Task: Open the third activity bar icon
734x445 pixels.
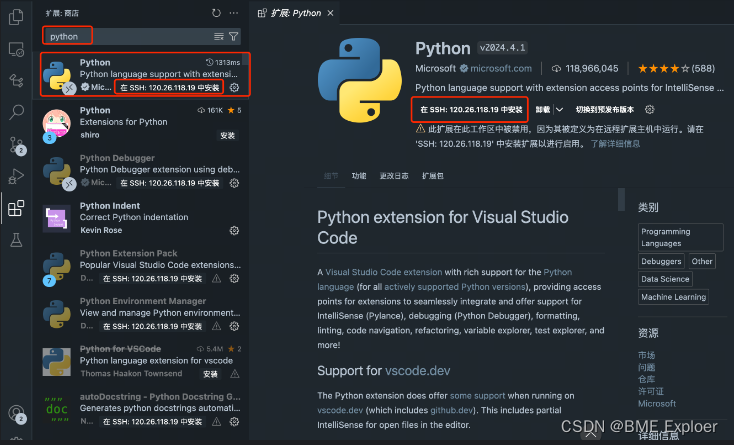Action: (x=16, y=81)
